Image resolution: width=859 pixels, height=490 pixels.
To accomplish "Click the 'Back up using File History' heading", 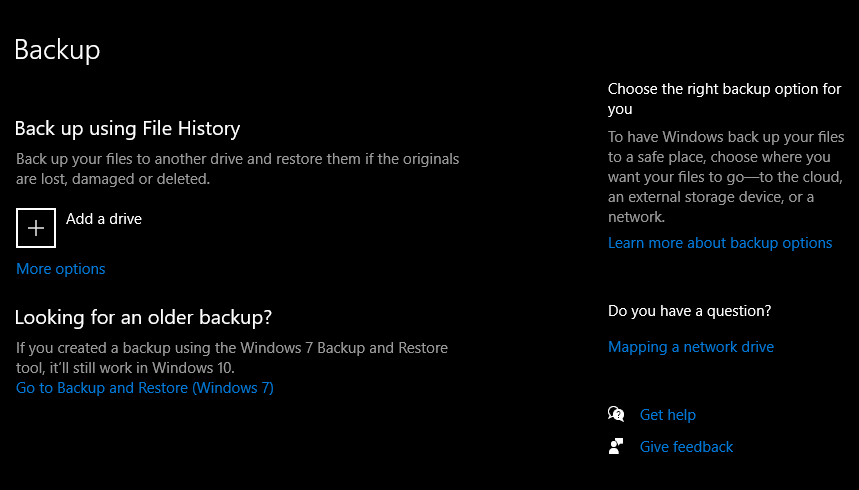I will 127,129.
